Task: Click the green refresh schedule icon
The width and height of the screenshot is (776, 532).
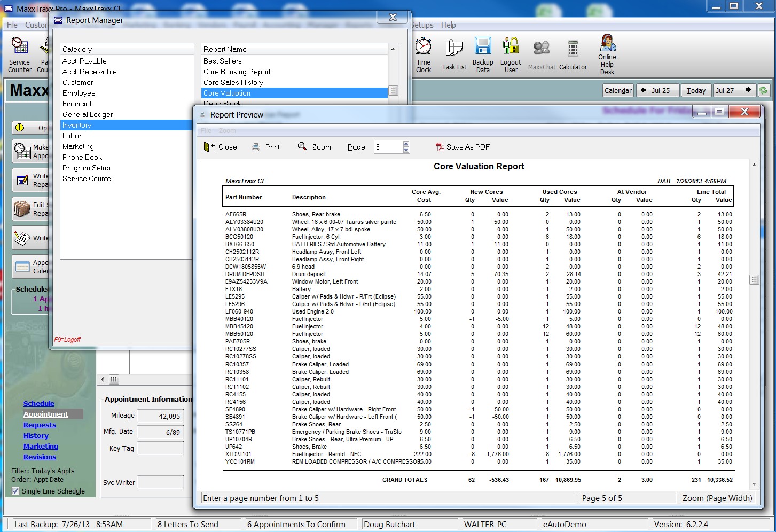Action: pyautogui.click(x=764, y=90)
